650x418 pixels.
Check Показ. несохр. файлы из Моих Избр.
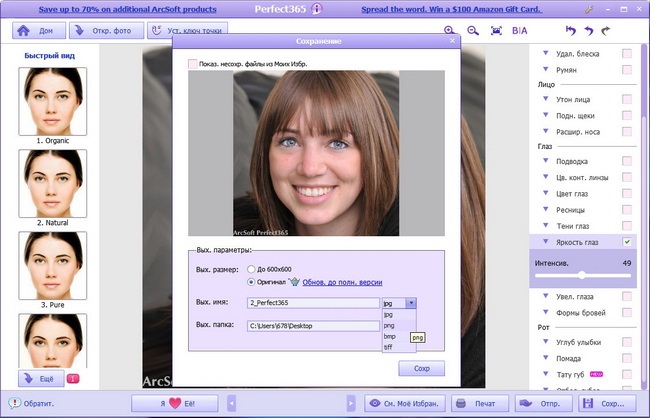coord(193,64)
